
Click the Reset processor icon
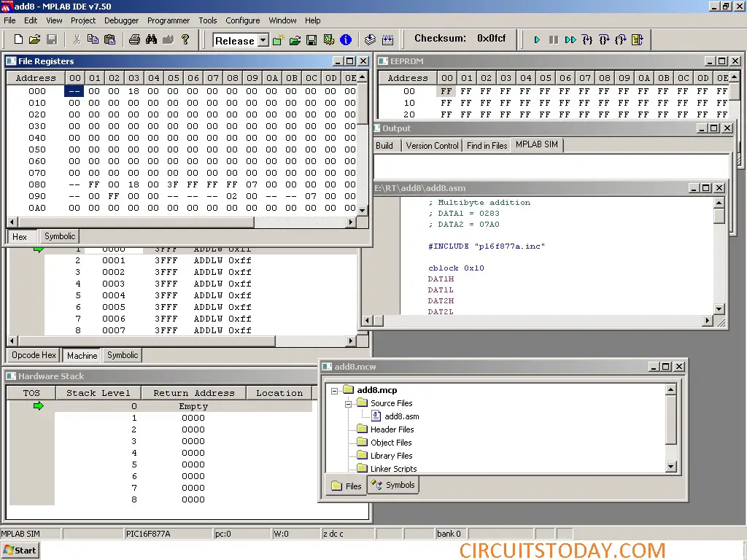click(x=638, y=40)
